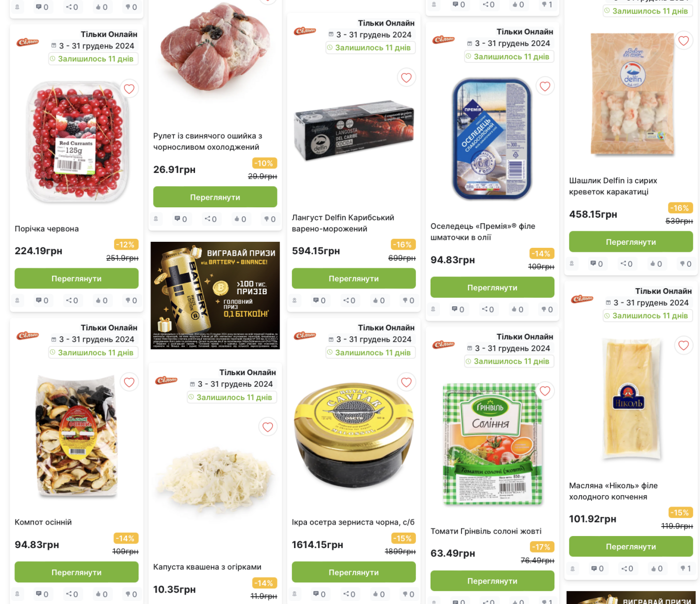Viewport: 700px width, 604px height.
Task: Click share icon under Рулет із свинячого ошийка
Action: pos(210,219)
